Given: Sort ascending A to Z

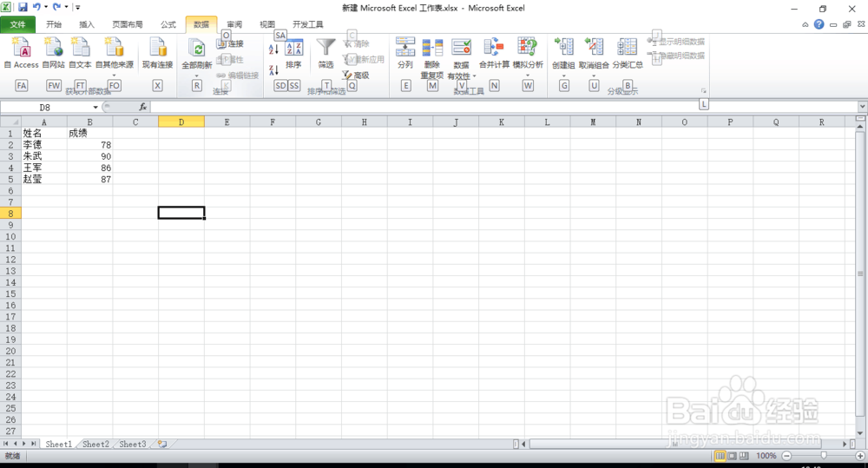Looking at the screenshot, I should coord(273,49).
